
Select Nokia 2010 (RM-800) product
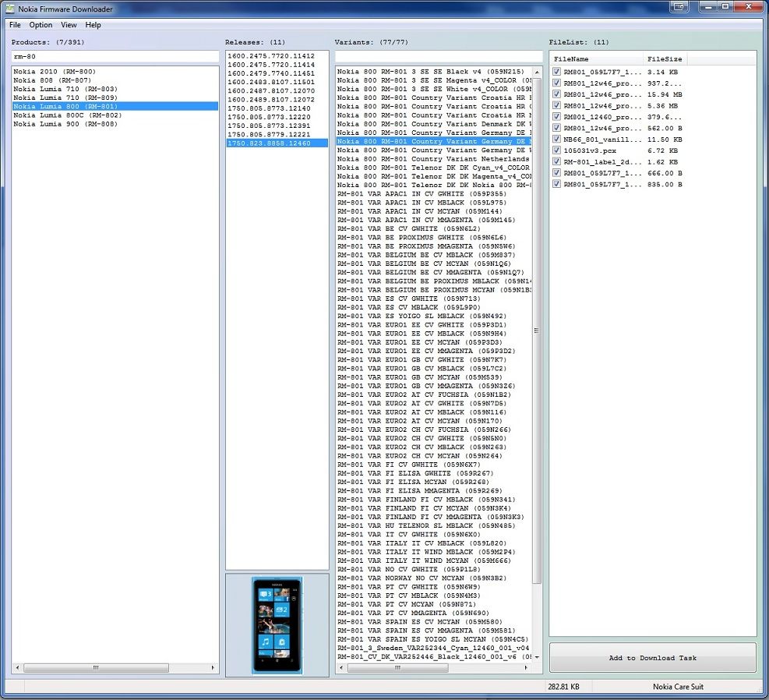(x=115, y=71)
